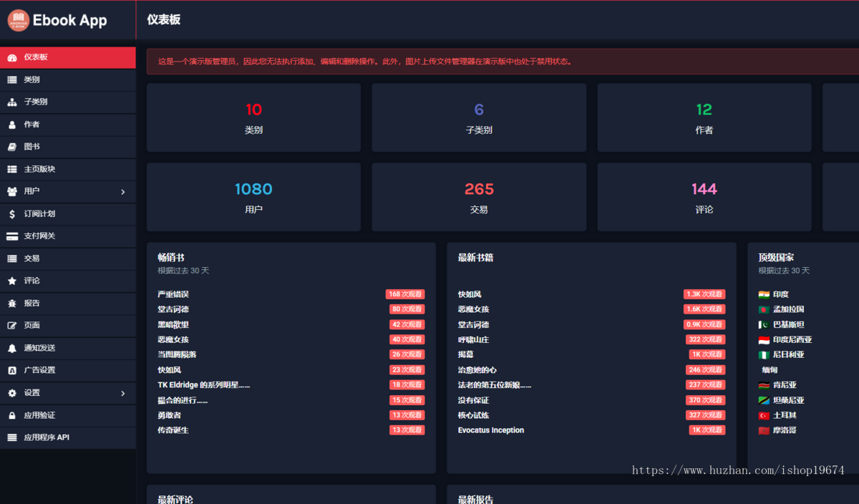Click the 1.3K 次观看 badge

704,294
